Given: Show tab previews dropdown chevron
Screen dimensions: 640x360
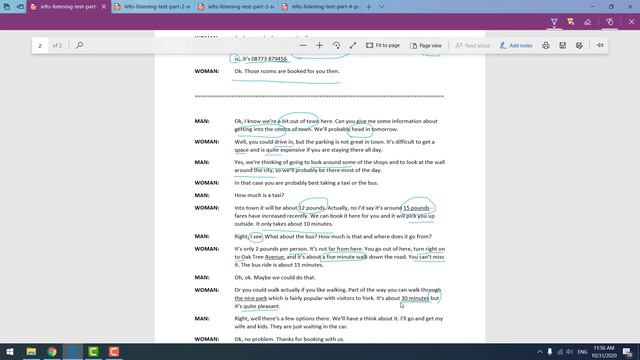Looking at the screenshot, I should pyautogui.click(x=382, y=7).
